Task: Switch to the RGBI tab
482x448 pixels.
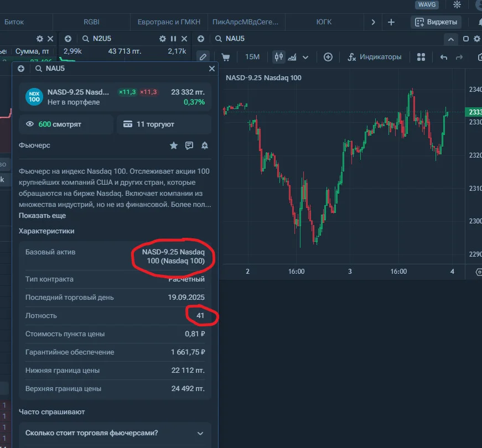Action: click(x=92, y=22)
